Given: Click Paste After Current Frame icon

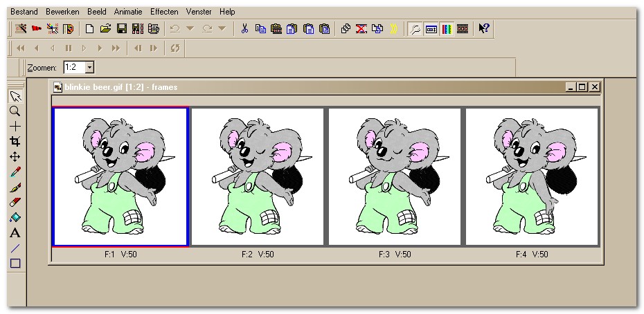Looking at the screenshot, I should pos(308,29).
